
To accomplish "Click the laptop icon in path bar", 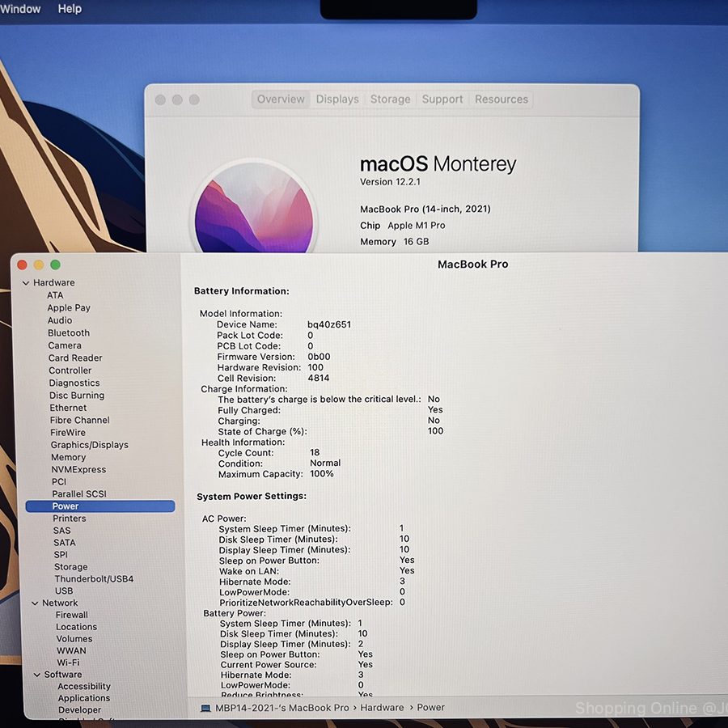I will tap(205, 708).
